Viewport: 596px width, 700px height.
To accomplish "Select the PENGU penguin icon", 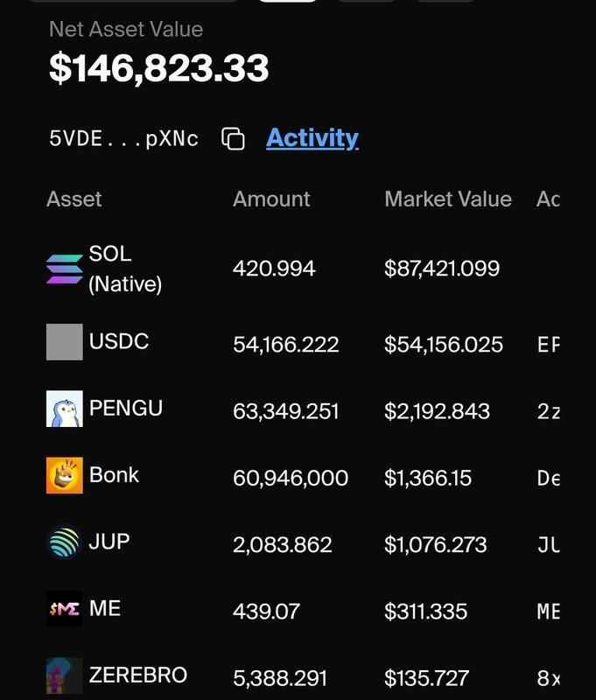I will pyautogui.click(x=65, y=409).
